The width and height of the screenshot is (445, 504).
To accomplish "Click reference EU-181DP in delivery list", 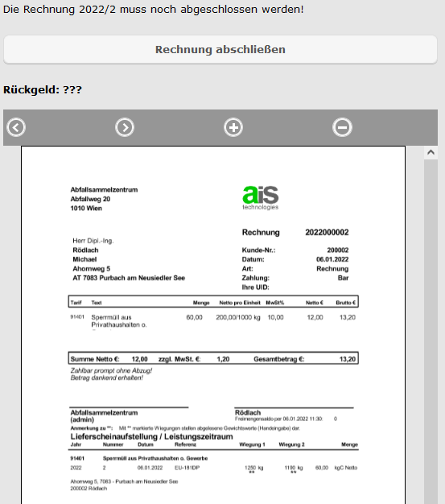I will tap(187, 468).
